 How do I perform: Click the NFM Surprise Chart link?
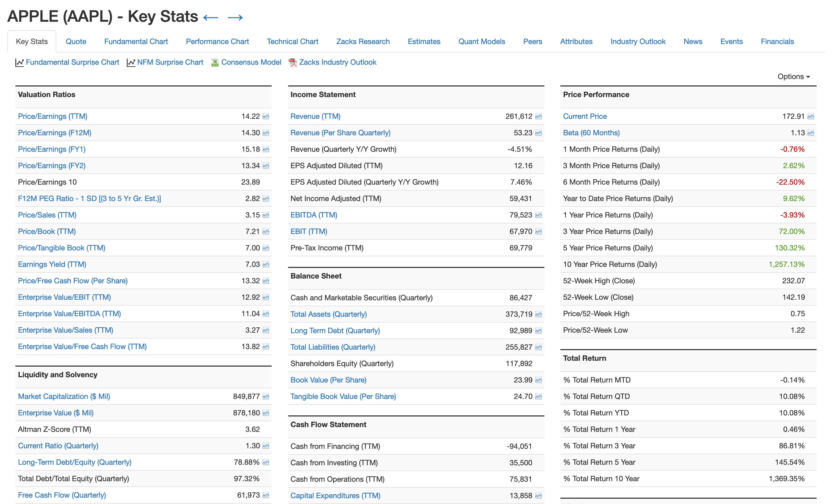(170, 62)
